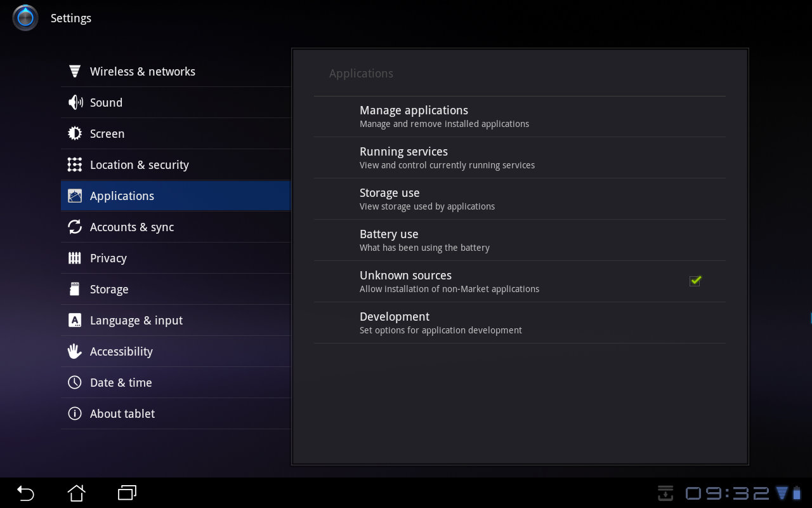View Storage use by applications
The image size is (812, 508).
pyautogui.click(x=520, y=199)
